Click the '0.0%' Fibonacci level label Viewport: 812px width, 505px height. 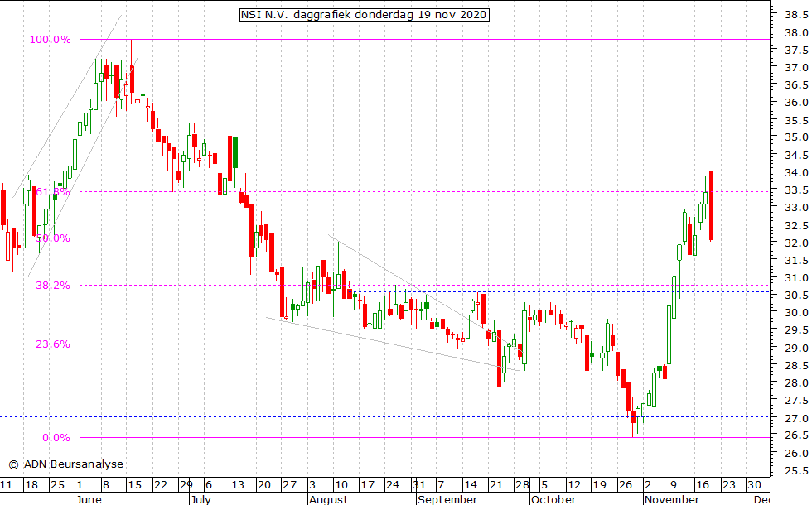point(56,438)
